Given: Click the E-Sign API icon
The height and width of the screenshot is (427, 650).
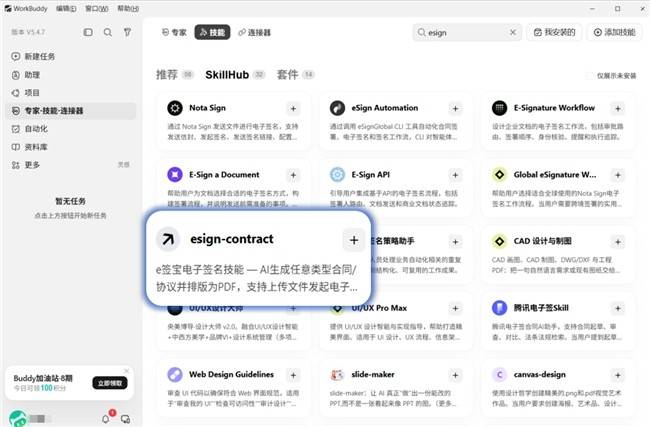Looking at the screenshot, I should coord(337,175).
